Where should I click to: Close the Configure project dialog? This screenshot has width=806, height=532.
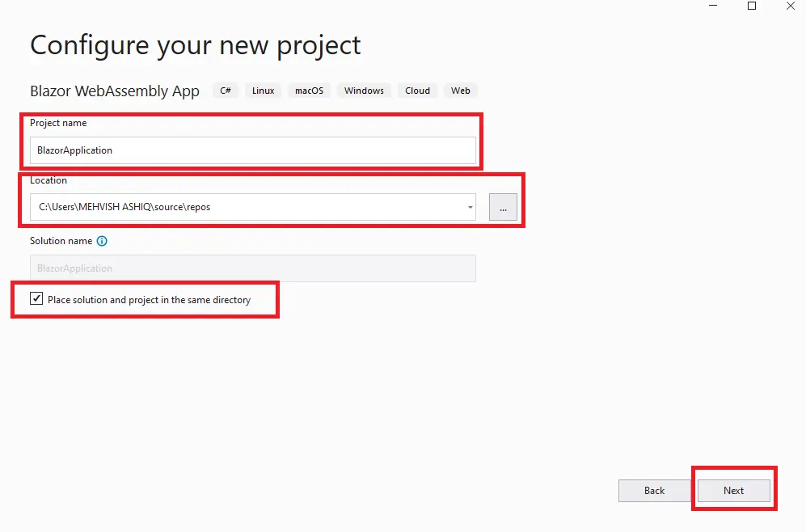[791, 6]
